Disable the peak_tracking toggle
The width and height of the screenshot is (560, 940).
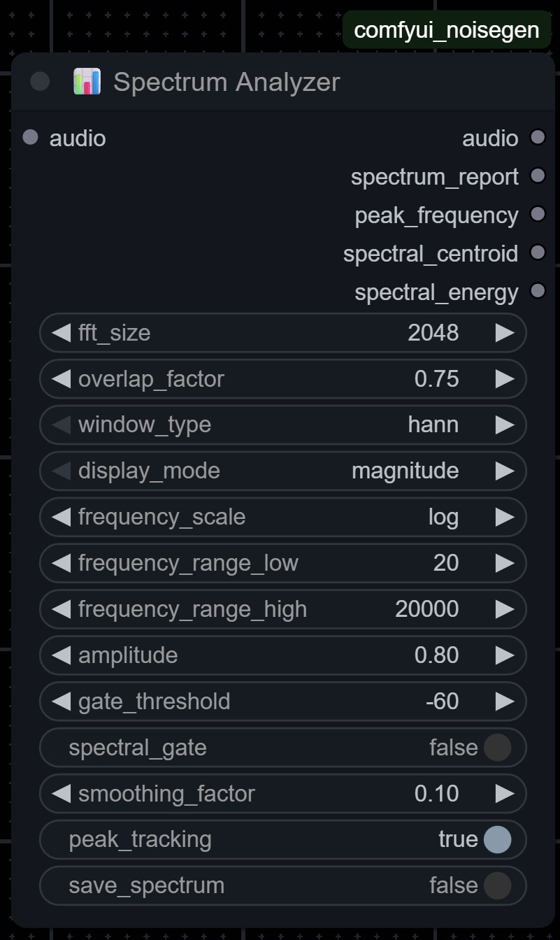tap(497, 839)
